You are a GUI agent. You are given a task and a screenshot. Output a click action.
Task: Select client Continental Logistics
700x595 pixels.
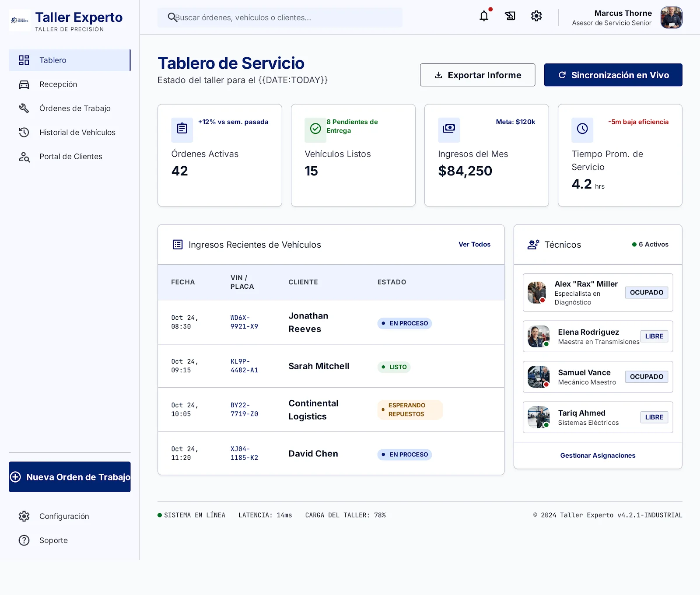coord(313,410)
